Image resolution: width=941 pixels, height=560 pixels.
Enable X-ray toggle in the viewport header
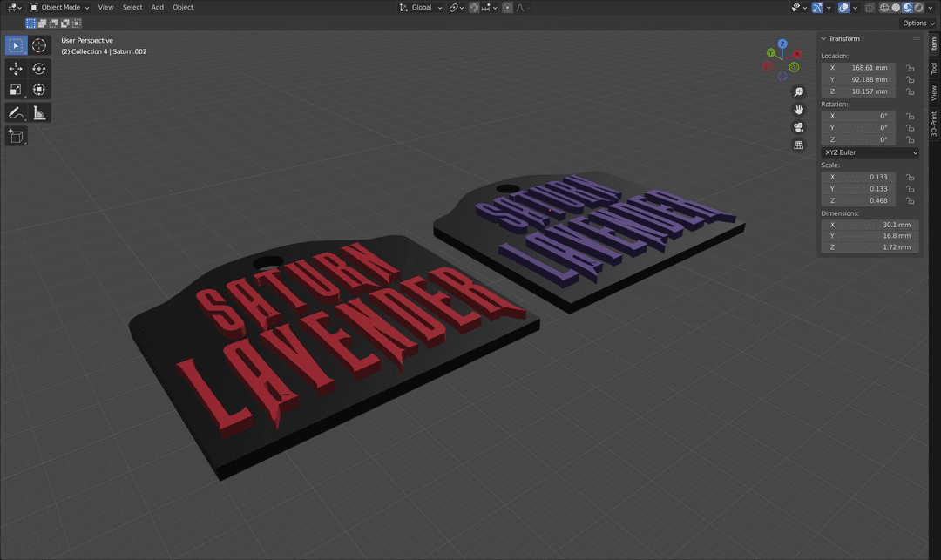pos(869,7)
